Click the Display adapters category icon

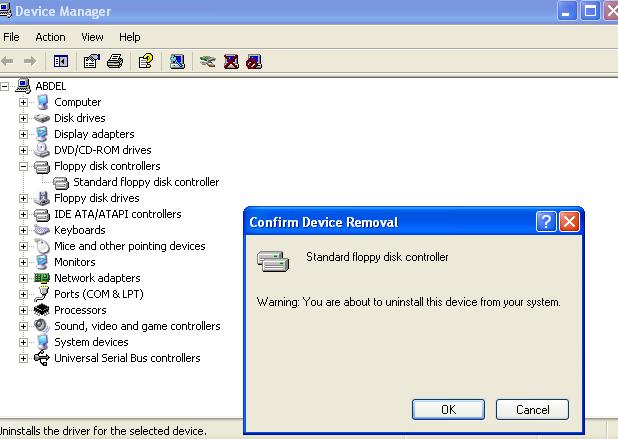tap(42, 134)
